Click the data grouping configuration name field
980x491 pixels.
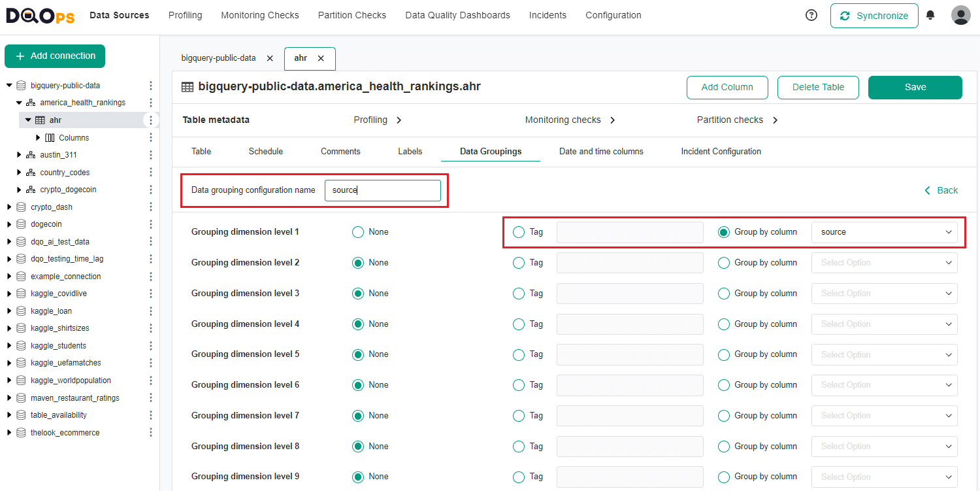coord(383,190)
